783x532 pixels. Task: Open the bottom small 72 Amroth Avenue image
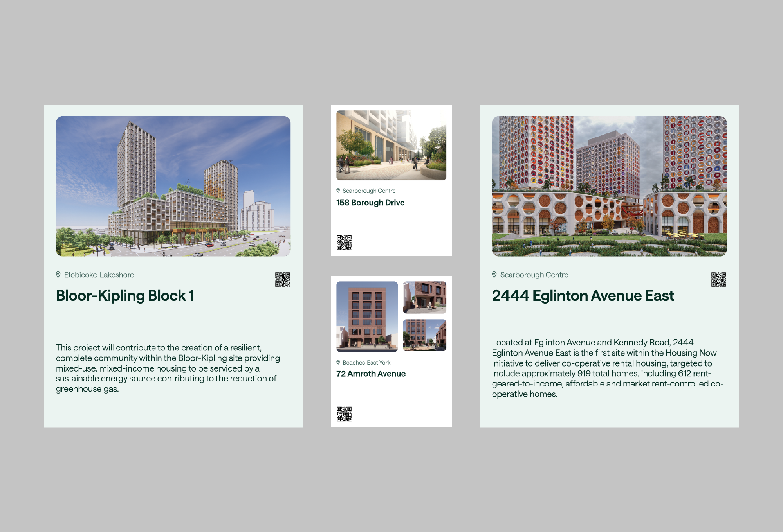click(424, 335)
